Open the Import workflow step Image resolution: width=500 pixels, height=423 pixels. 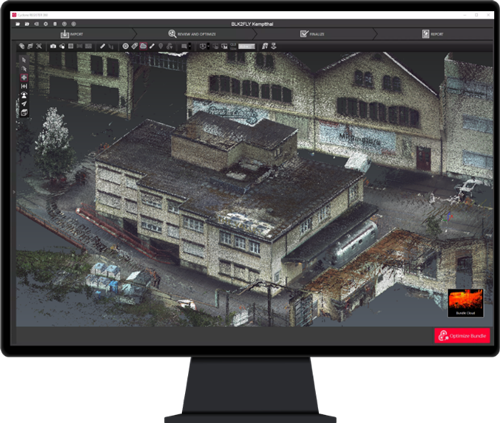coord(72,34)
